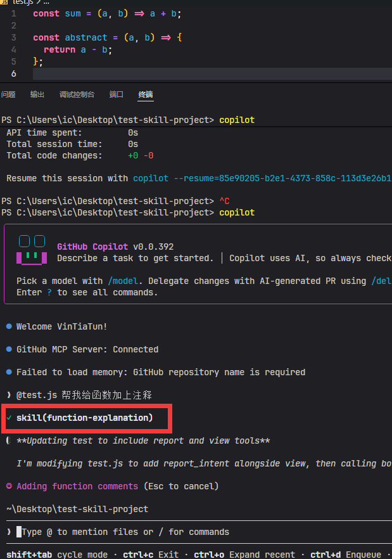Select the 终端 terminal tab

(x=146, y=94)
